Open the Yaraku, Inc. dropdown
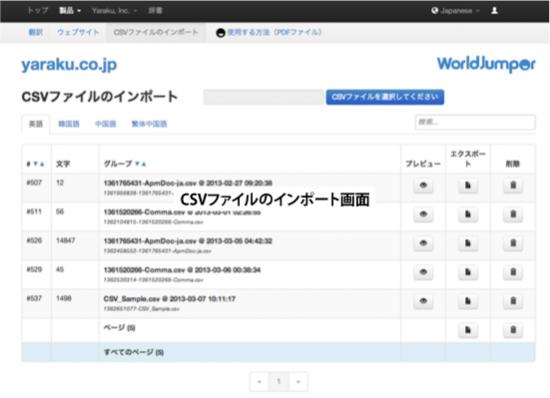550x398 pixels. pyautogui.click(x=114, y=11)
